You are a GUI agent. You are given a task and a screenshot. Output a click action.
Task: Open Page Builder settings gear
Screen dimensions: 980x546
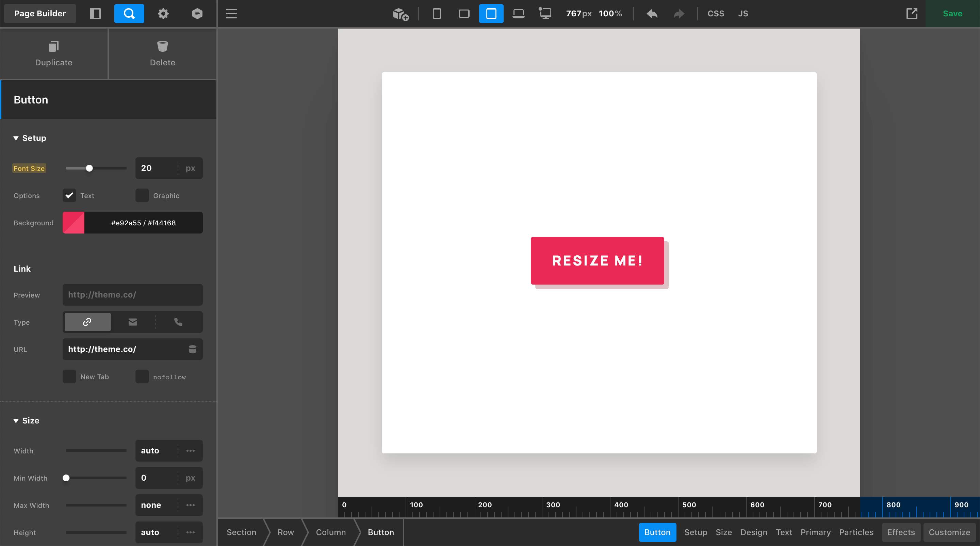[163, 13]
